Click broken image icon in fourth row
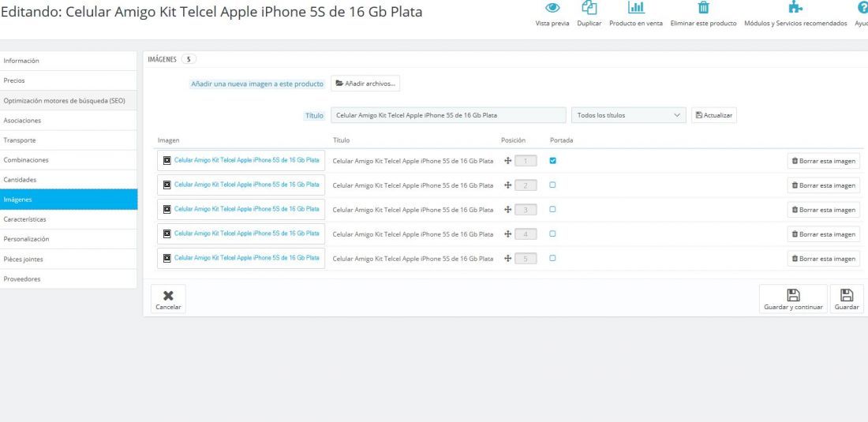Screen dimensions: 868x422 [166, 233]
